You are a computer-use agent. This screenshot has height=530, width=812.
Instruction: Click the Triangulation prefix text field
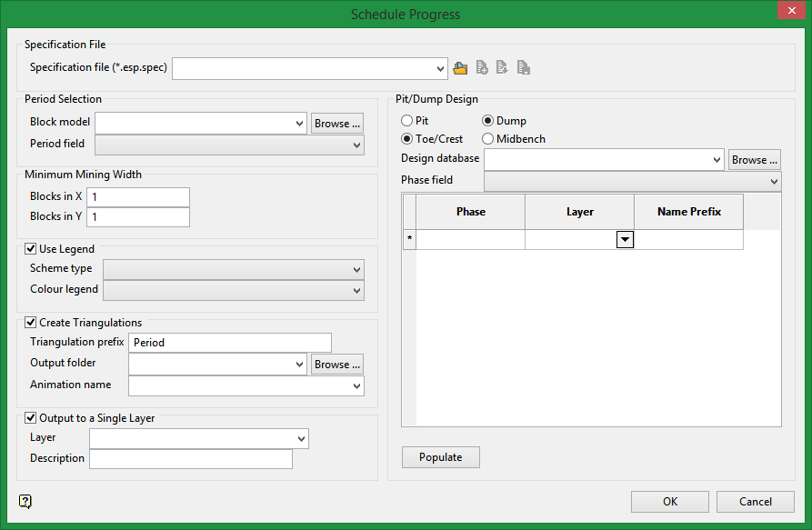pyautogui.click(x=230, y=343)
